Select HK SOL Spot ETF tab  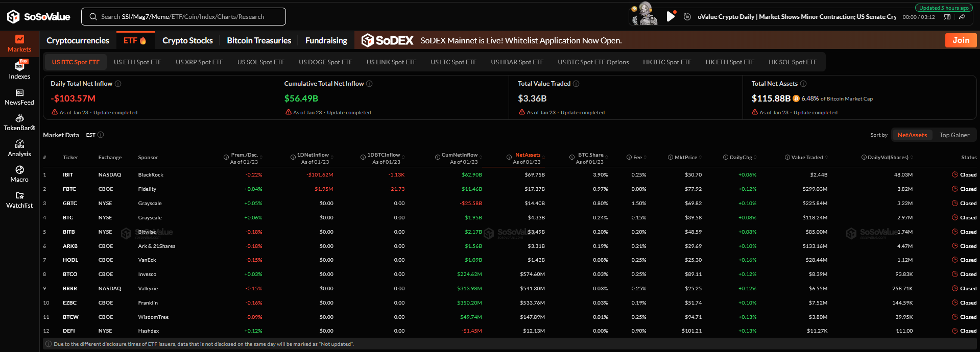point(793,62)
